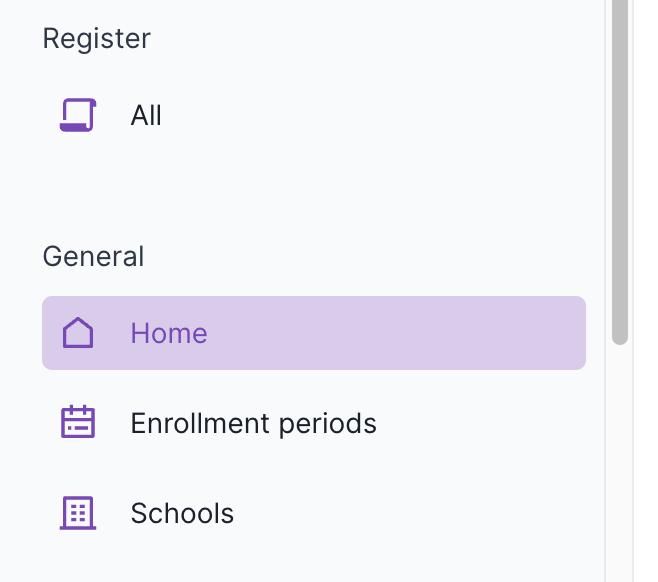Click the scrollbar track below the thumb

[620, 460]
